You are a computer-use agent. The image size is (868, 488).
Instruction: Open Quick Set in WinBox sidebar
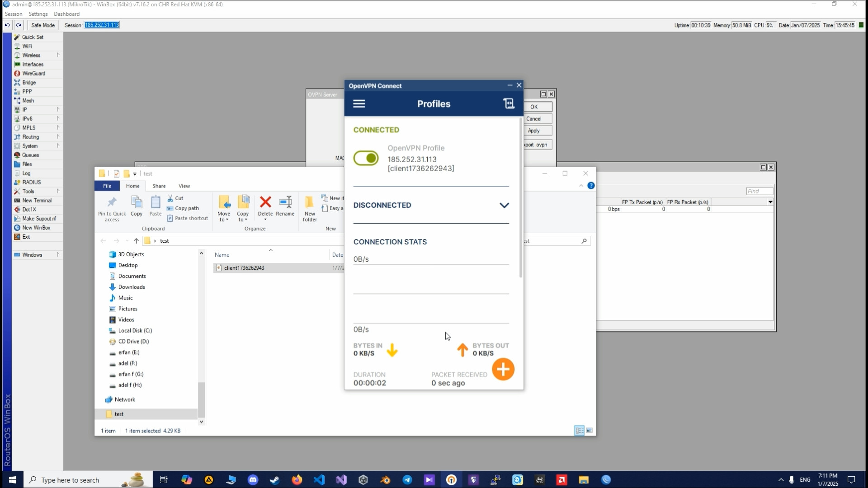[x=33, y=37]
